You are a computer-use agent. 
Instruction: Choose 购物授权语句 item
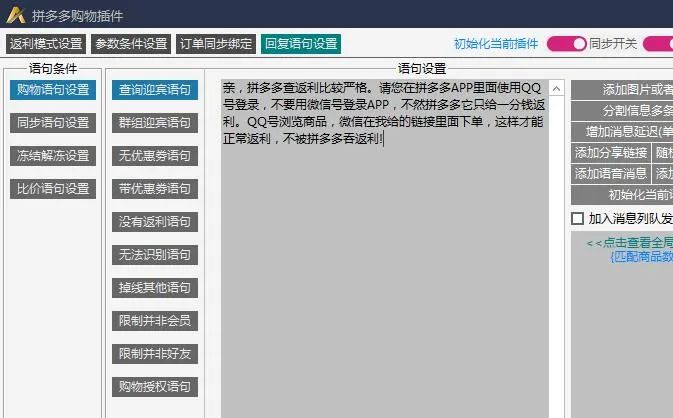155,387
